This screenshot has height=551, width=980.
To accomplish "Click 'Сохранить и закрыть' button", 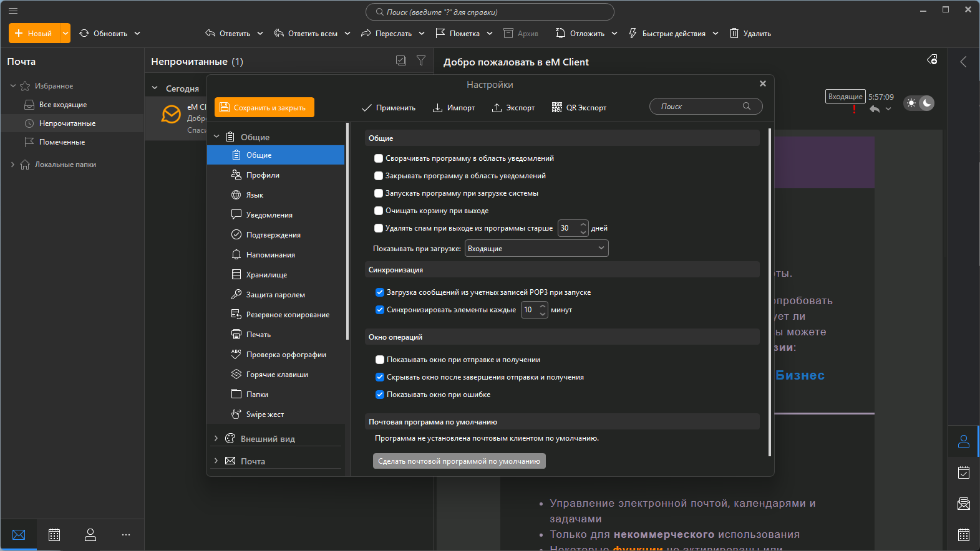I will (x=264, y=107).
